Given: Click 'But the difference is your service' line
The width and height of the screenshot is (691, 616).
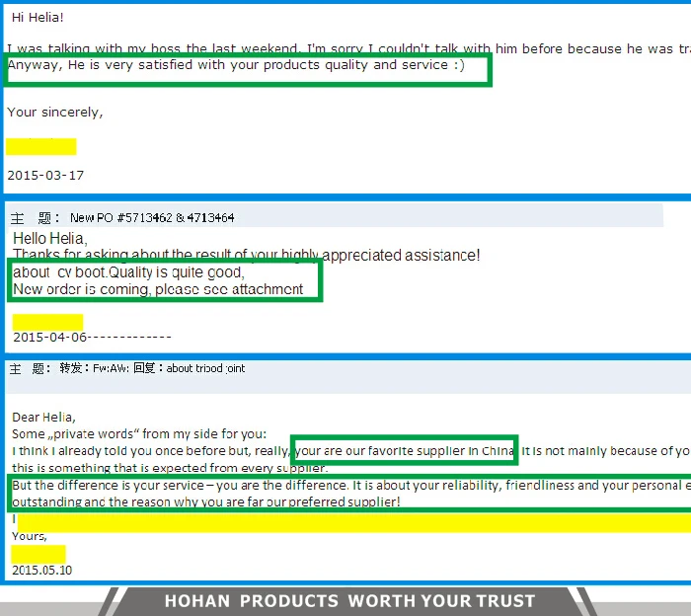Looking at the screenshot, I should (351, 485).
